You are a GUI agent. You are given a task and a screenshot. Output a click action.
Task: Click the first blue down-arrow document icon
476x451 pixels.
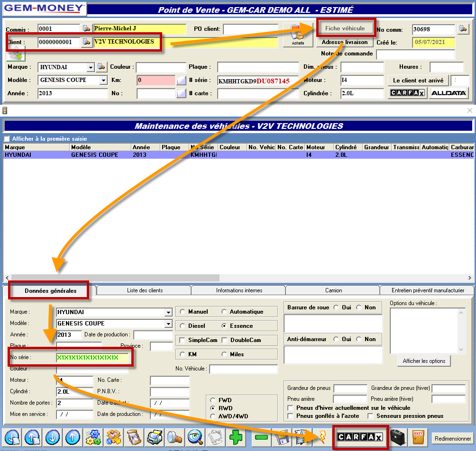[x=12, y=437]
